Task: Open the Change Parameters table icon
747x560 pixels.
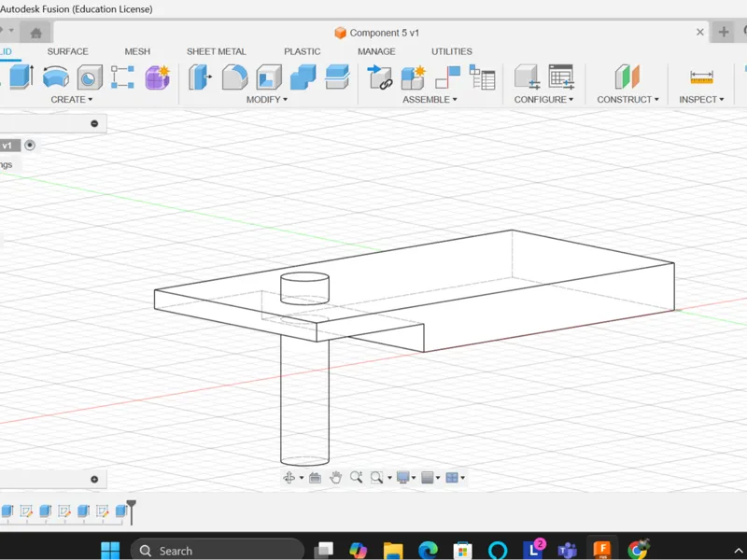Action: [561, 77]
